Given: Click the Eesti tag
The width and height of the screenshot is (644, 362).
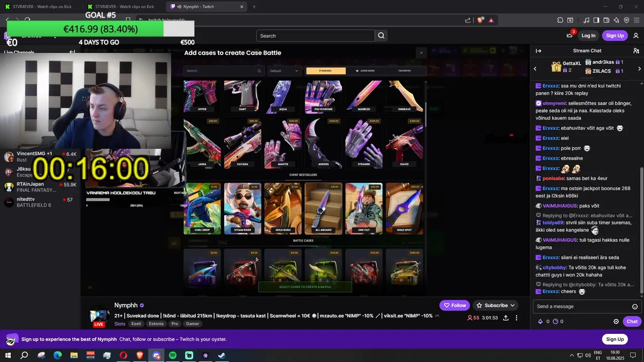Looking at the screenshot, I should [136, 324].
